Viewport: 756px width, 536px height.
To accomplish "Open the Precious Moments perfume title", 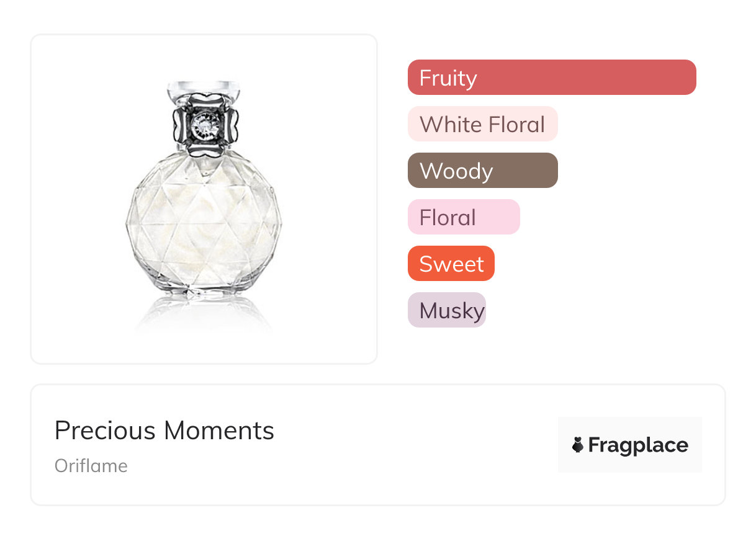I will click(164, 431).
